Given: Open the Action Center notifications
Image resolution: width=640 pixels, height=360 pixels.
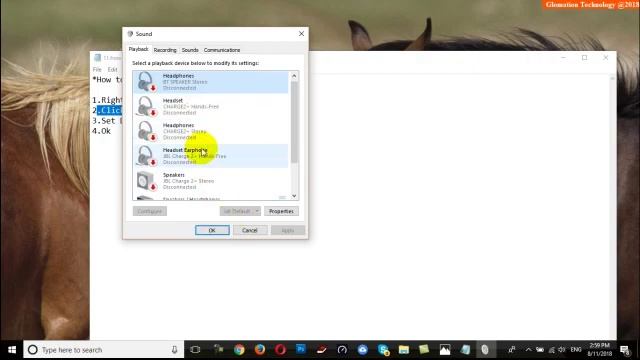Looking at the screenshot, I should [x=624, y=350].
